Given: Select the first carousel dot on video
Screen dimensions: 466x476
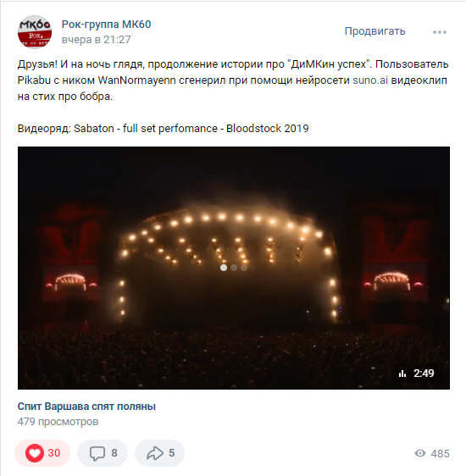Looking at the screenshot, I should point(224,268).
